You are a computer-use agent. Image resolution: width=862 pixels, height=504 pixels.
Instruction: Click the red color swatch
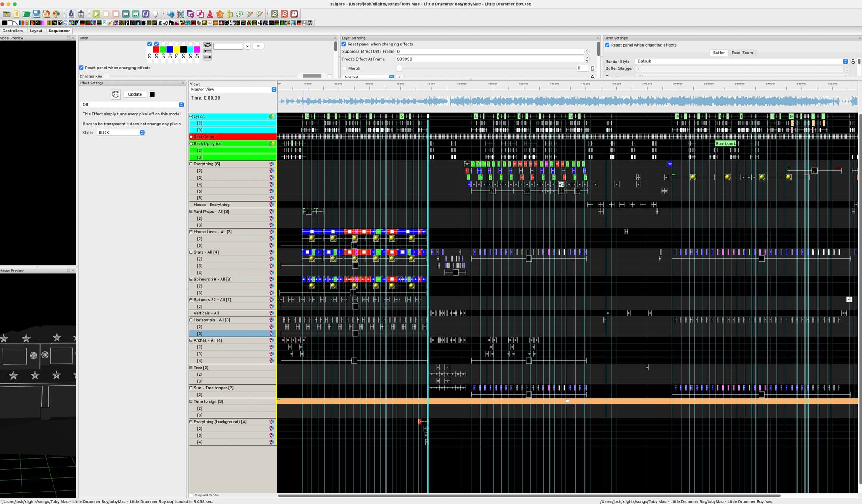tap(156, 50)
